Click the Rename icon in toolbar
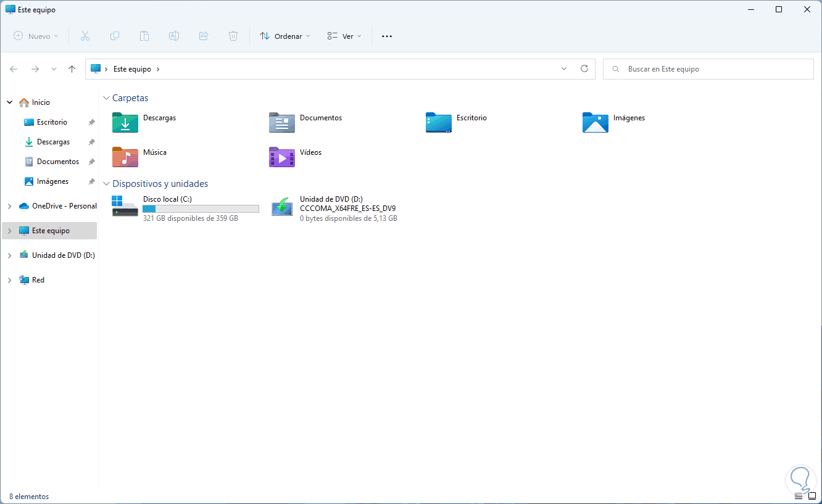Screen dimensions: 822x504 [x=174, y=36]
